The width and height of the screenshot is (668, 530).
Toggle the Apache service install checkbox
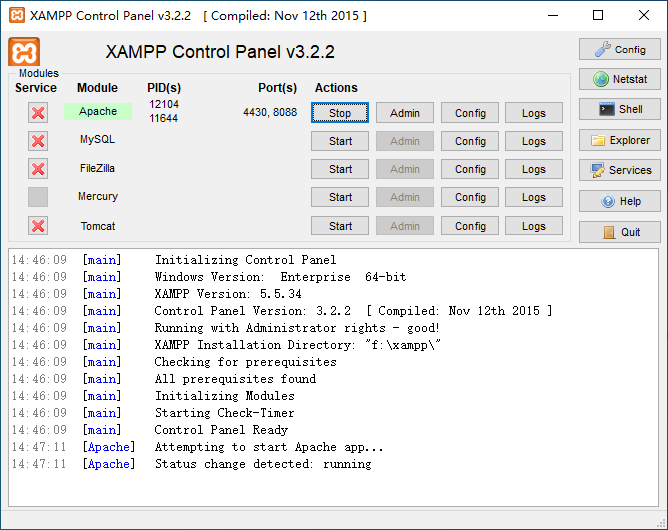[38, 112]
